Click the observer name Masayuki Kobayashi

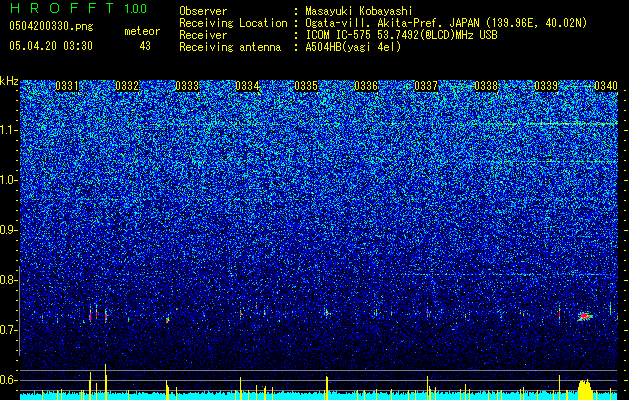coord(359,11)
